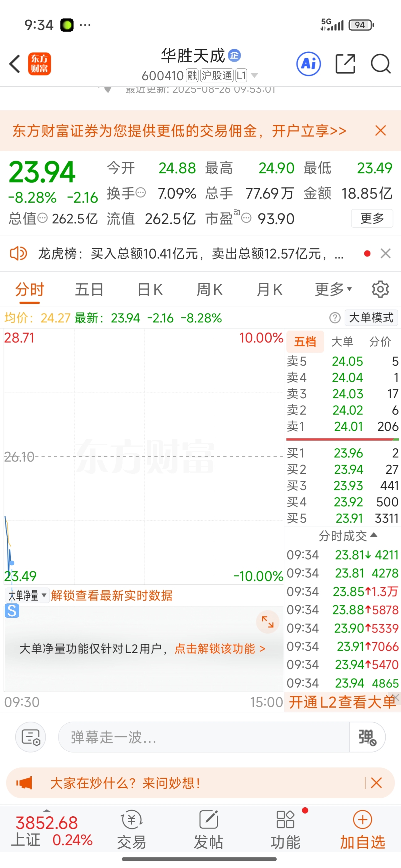This screenshot has height=868, width=401.
Task: Open the 大单净量 indicator dropdown
Action: click(x=27, y=595)
